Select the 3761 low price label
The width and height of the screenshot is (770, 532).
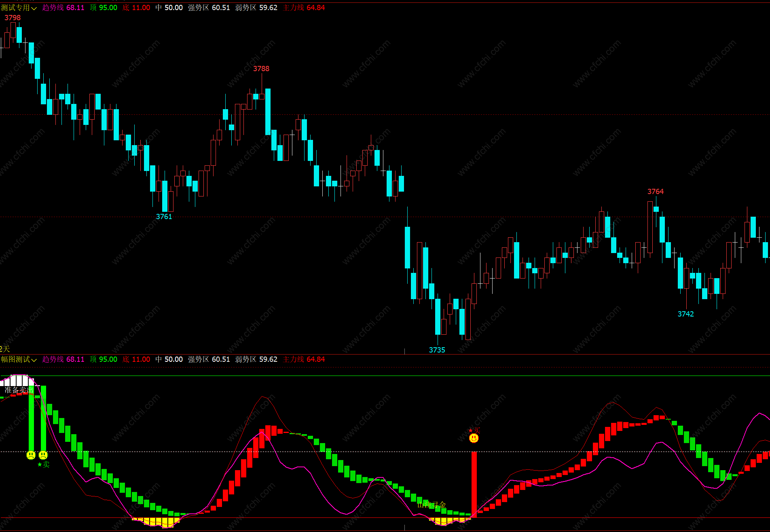pos(164,217)
